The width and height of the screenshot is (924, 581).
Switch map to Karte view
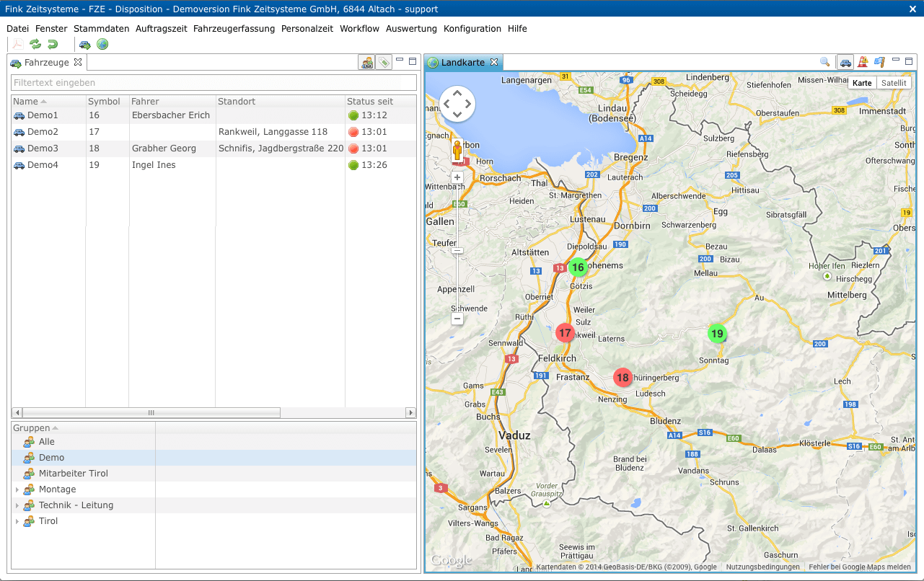point(862,83)
